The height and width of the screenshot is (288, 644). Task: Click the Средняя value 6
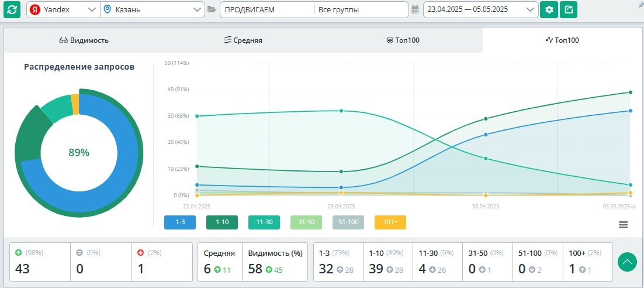207,269
